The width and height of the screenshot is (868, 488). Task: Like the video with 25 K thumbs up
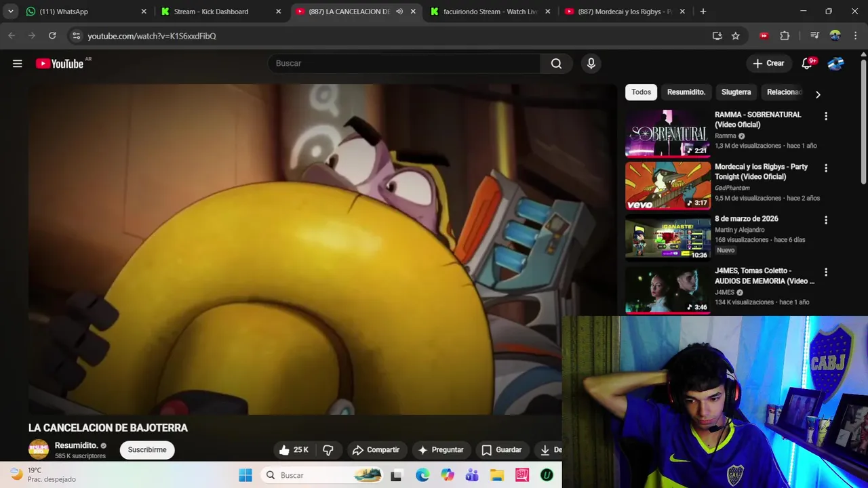click(293, 450)
